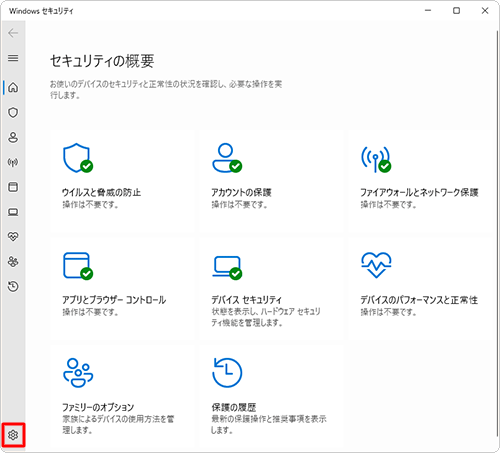The height and width of the screenshot is (453, 500).
Task: Open アカウントの保護 tile title
Action: (x=242, y=192)
